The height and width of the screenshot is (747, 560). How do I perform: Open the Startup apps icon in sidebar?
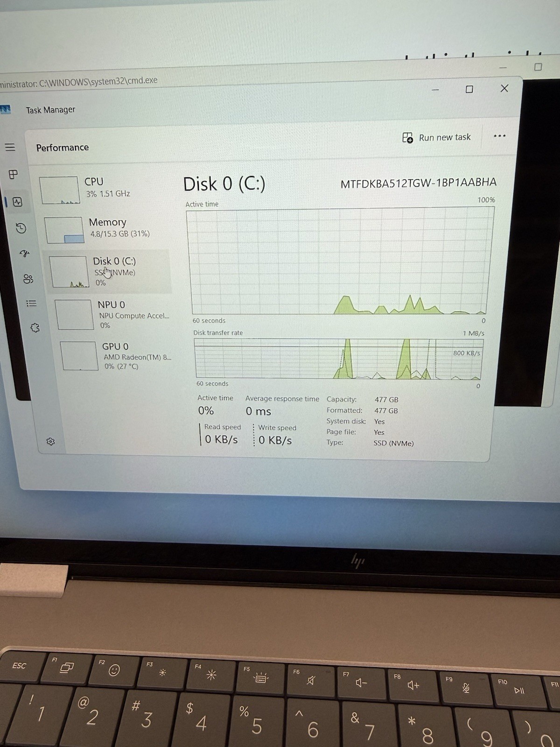[25, 254]
